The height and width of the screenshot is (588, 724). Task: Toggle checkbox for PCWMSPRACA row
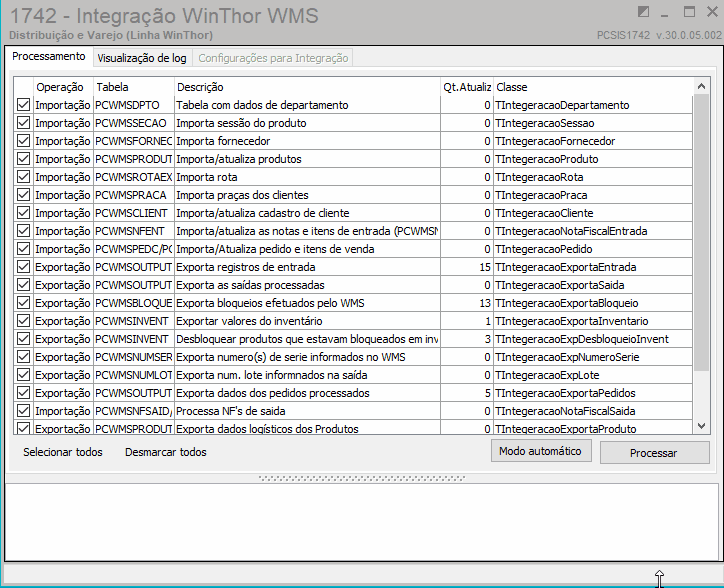click(24, 195)
